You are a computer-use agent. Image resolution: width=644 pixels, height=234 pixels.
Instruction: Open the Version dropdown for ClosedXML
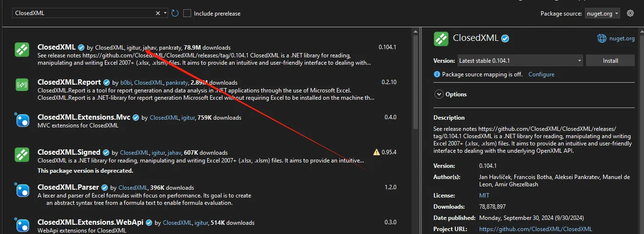point(520,61)
